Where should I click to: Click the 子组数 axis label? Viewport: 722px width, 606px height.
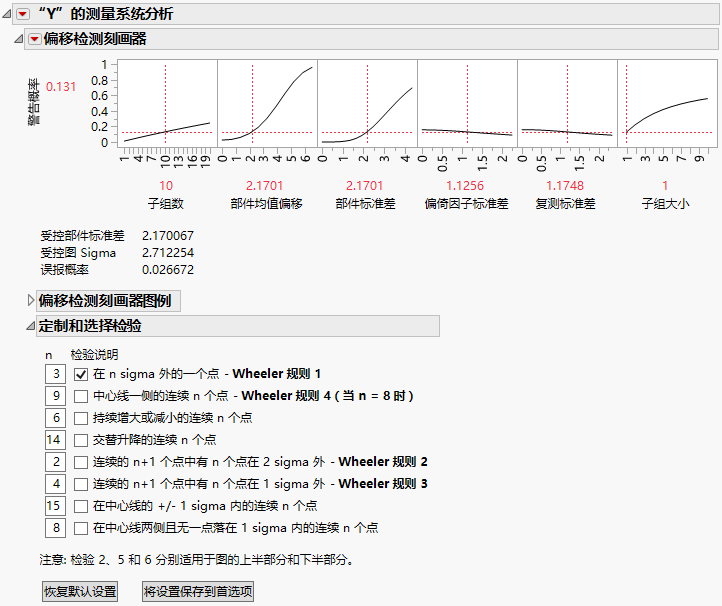166,204
